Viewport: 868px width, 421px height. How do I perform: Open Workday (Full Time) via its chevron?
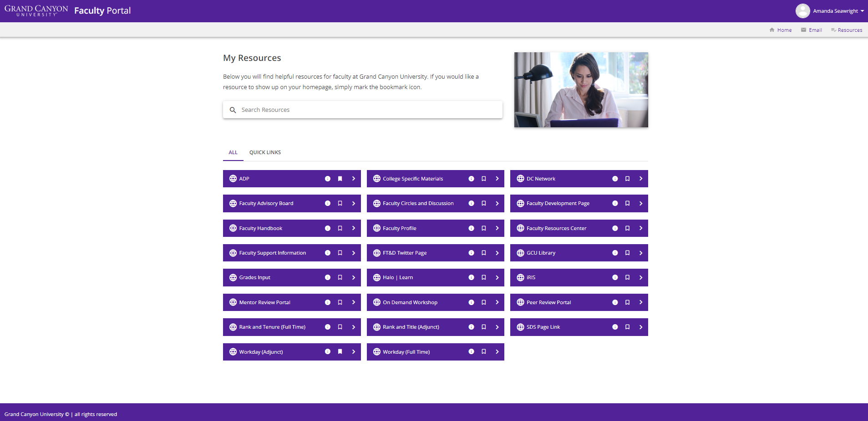coord(497,352)
